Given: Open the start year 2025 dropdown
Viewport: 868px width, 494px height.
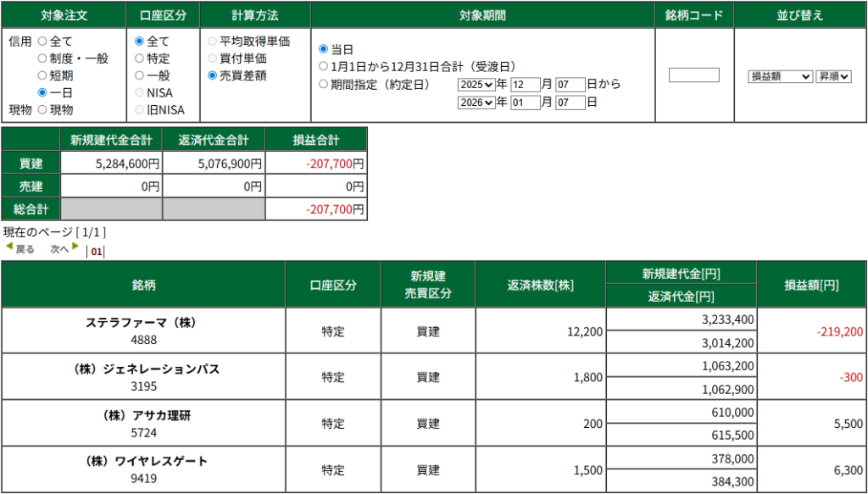Looking at the screenshot, I should (x=476, y=85).
